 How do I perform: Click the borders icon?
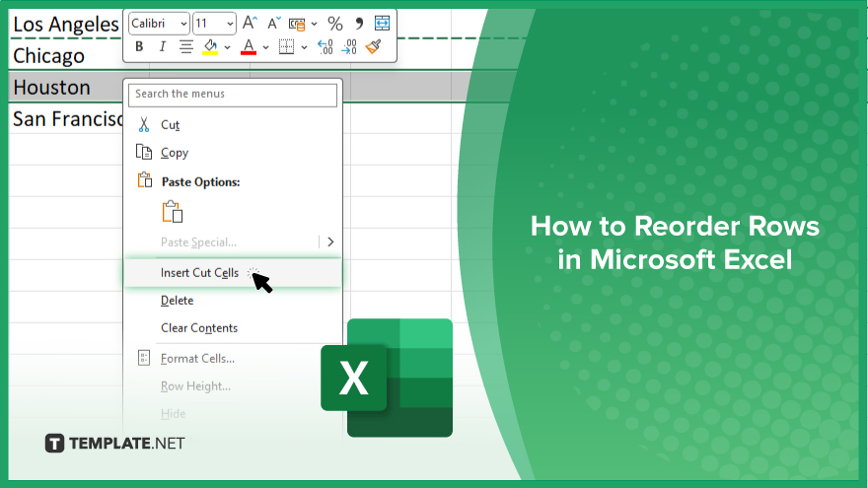coord(286,47)
